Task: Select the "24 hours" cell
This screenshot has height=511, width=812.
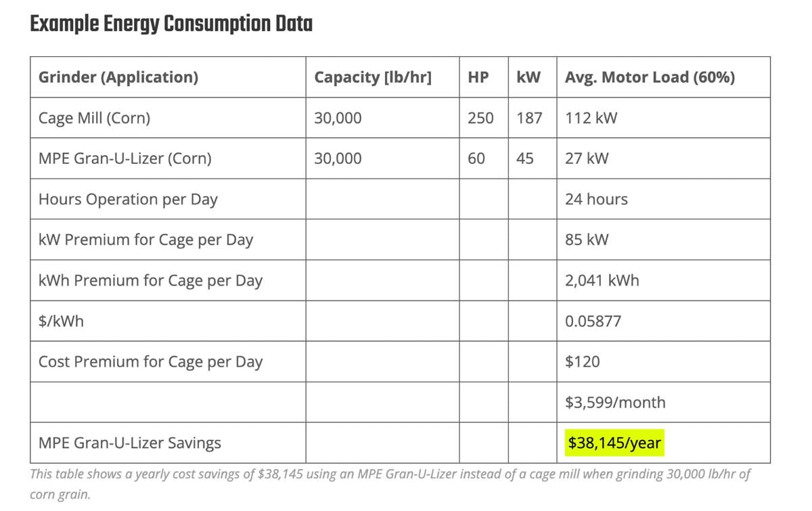Action: pos(596,199)
